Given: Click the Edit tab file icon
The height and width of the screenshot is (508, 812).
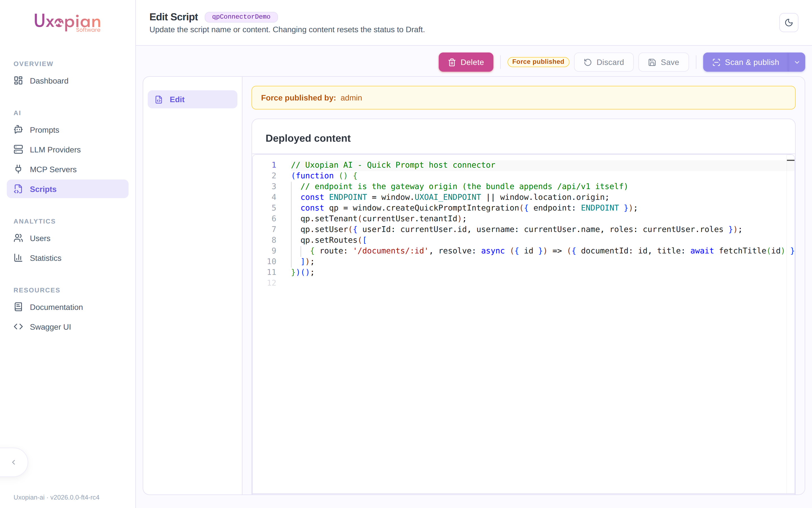Looking at the screenshot, I should (159, 99).
